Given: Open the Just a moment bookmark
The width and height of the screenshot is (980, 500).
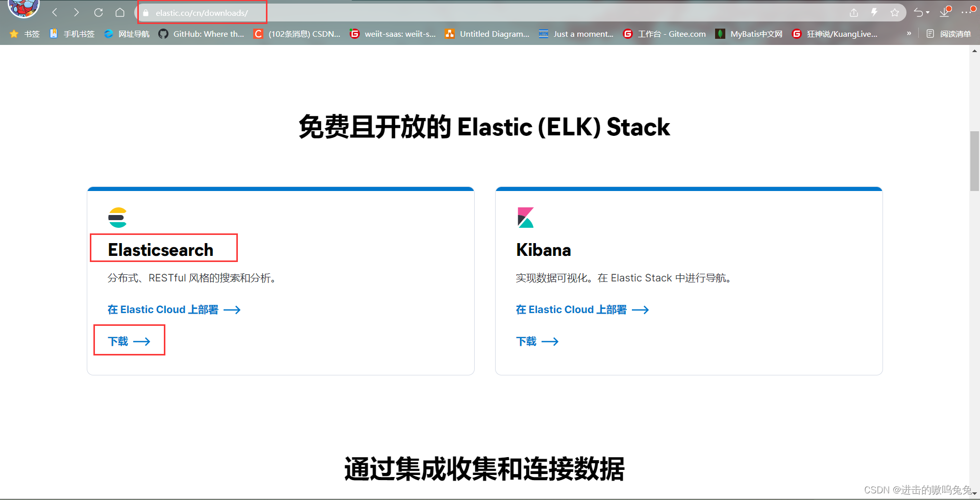Looking at the screenshot, I should [576, 34].
